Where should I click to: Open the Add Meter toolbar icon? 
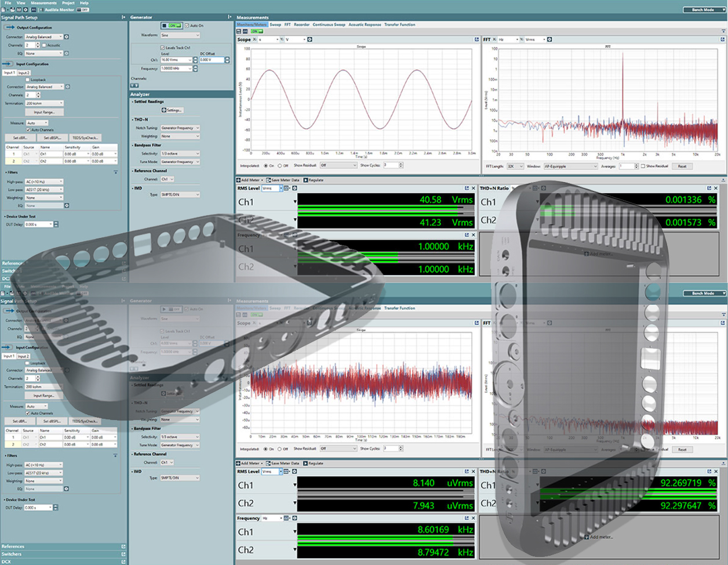point(238,180)
